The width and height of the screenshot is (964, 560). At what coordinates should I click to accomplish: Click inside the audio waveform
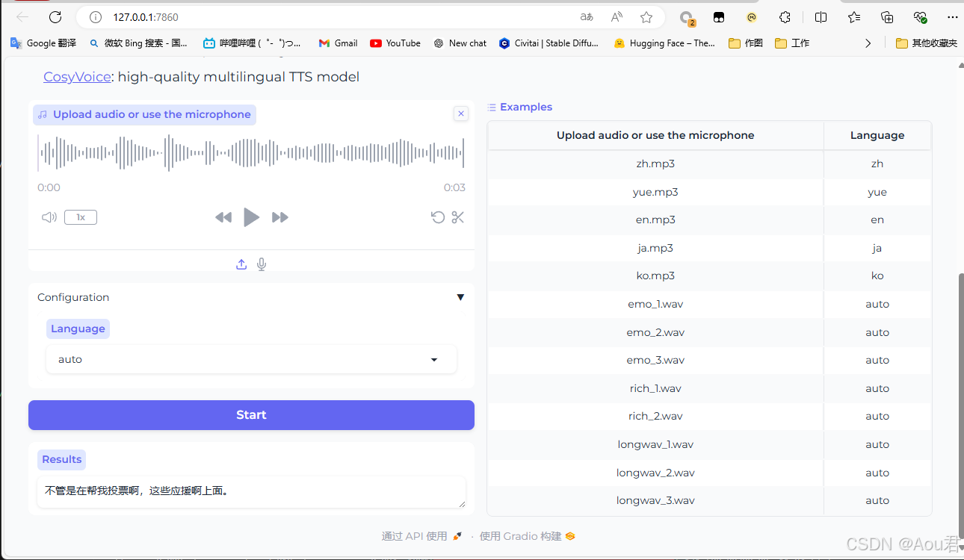[251, 153]
